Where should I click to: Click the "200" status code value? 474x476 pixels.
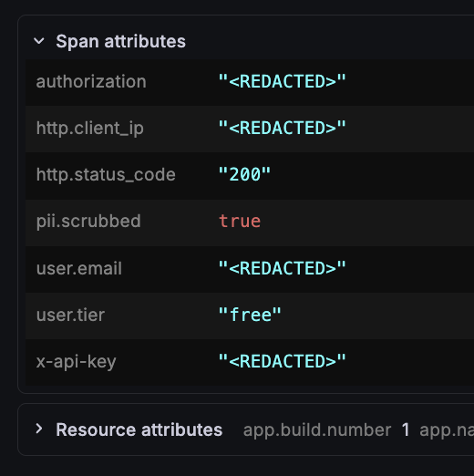pyautogui.click(x=244, y=174)
